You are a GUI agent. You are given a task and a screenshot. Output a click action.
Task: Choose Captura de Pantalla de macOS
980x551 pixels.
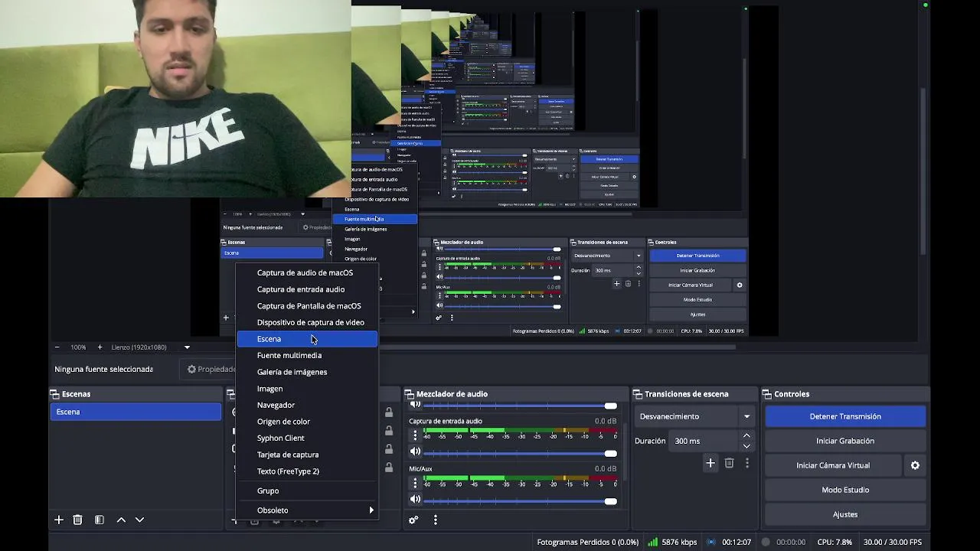point(307,306)
